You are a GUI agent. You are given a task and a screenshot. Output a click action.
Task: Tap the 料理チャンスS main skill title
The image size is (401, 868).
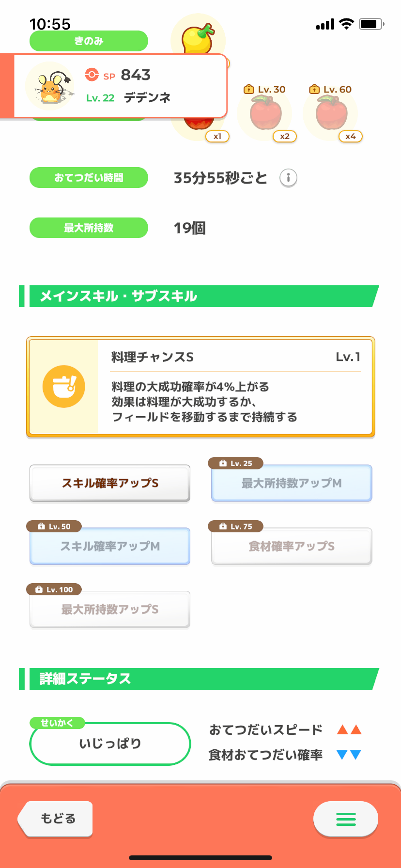pos(153,357)
